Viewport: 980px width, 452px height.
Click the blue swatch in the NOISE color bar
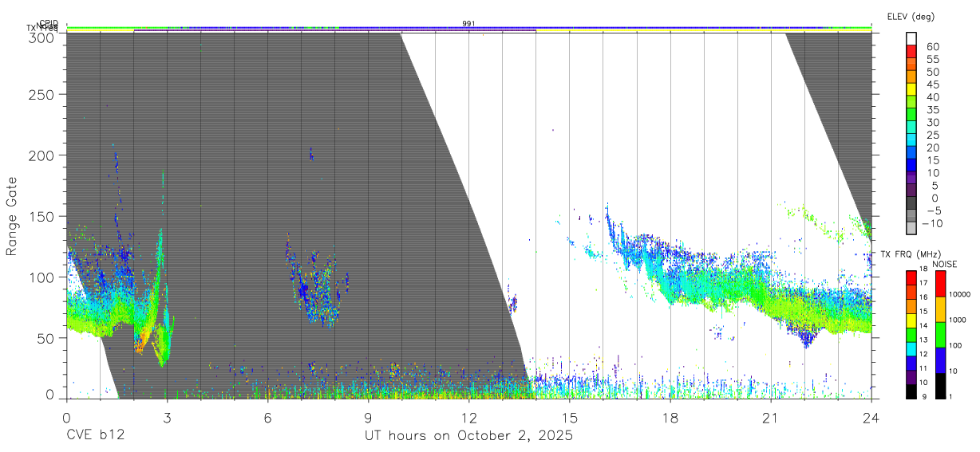tap(940, 360)
